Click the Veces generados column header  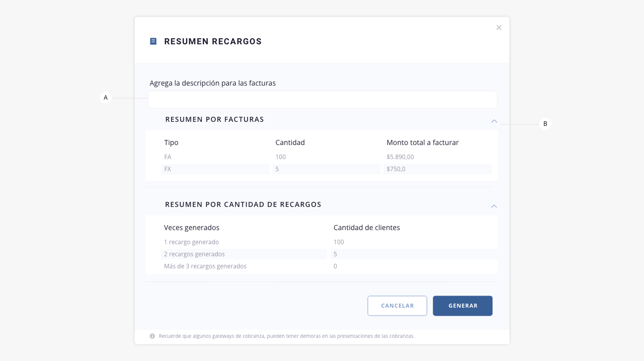point(192,228)
